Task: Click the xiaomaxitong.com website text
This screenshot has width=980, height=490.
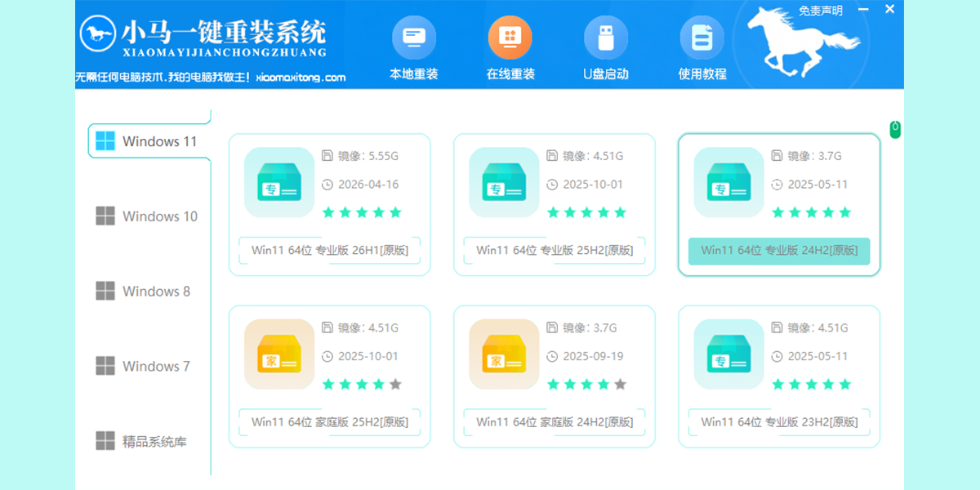Action: (x=301, y=78)
